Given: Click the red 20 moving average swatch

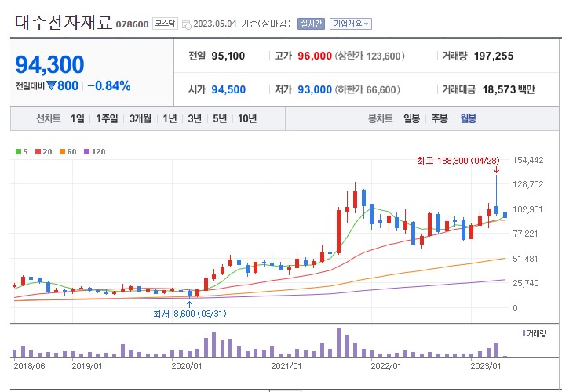Looking at the screenshot, I should click(x=38, y=152).
